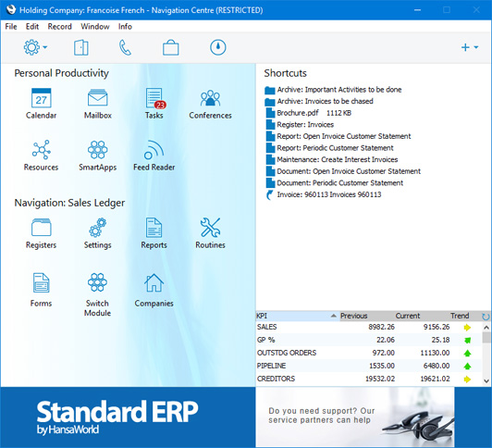The width and height of the screenshot is (492, 448).
Task: Open the Resources planner icon
Action: point(41,150)
